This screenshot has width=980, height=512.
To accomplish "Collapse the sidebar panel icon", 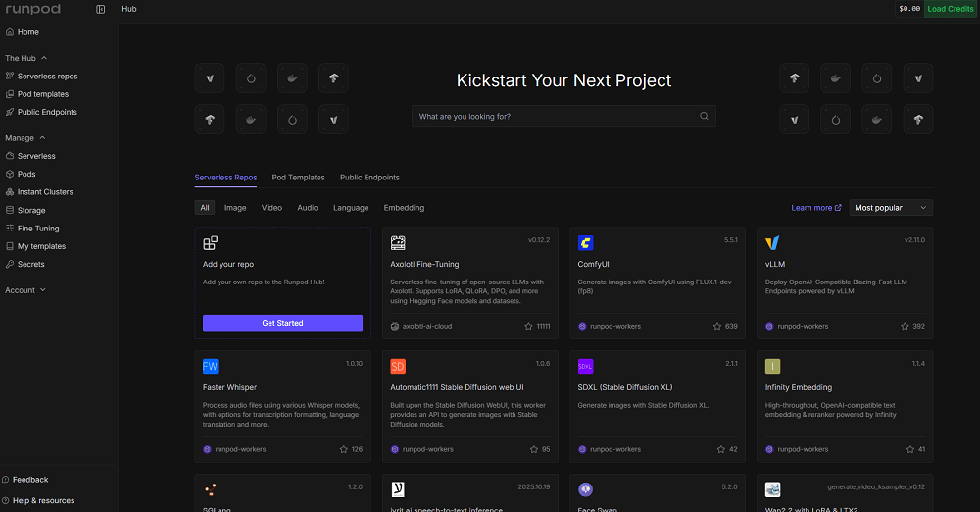I will click(101, 9).
